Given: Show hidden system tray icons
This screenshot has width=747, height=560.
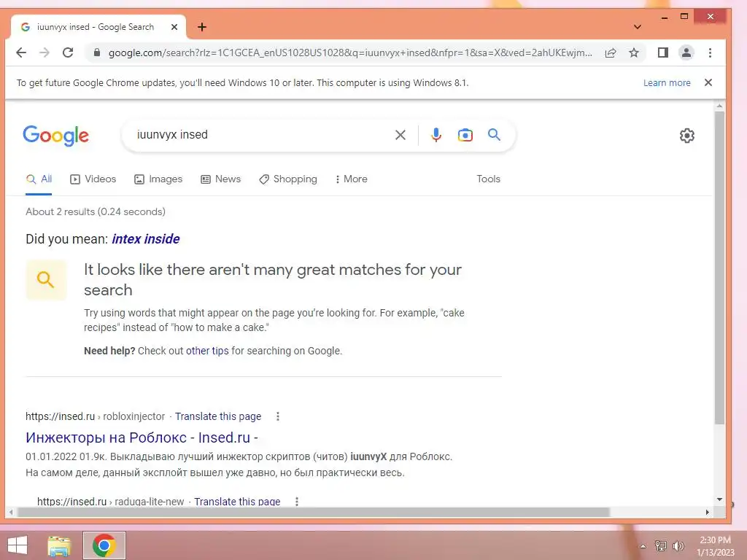Looking at the screenshot, I should pos(643,546).
